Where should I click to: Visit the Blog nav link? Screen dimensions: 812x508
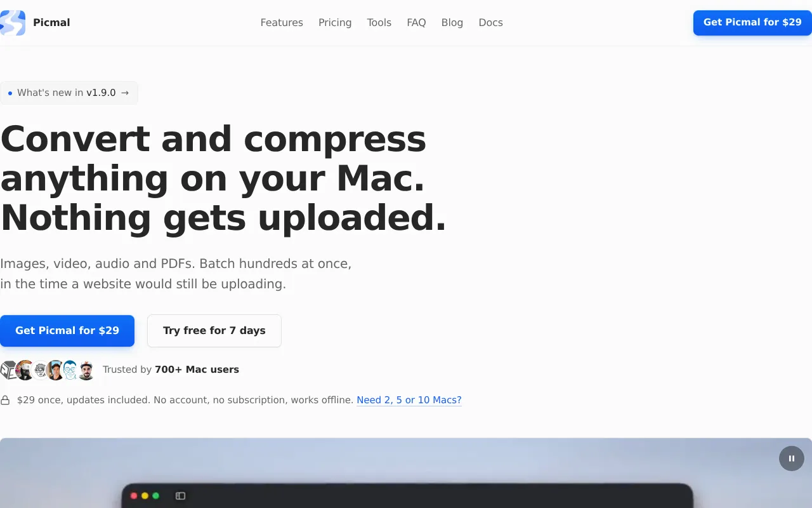(x=452, y=23)
